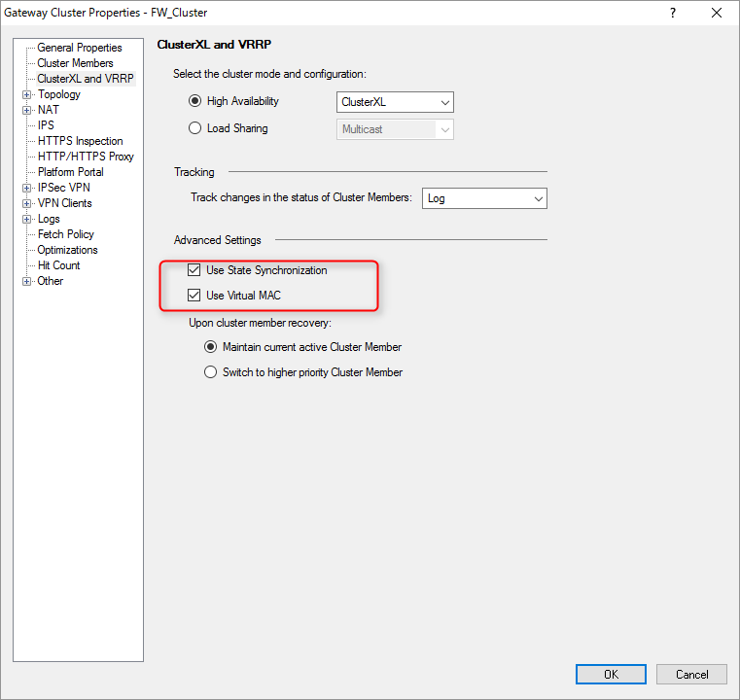The height and width of the screenshot is (700, 740).
Task: Expand the VPN Clients tree node
Action: click(x=27, y=204)
